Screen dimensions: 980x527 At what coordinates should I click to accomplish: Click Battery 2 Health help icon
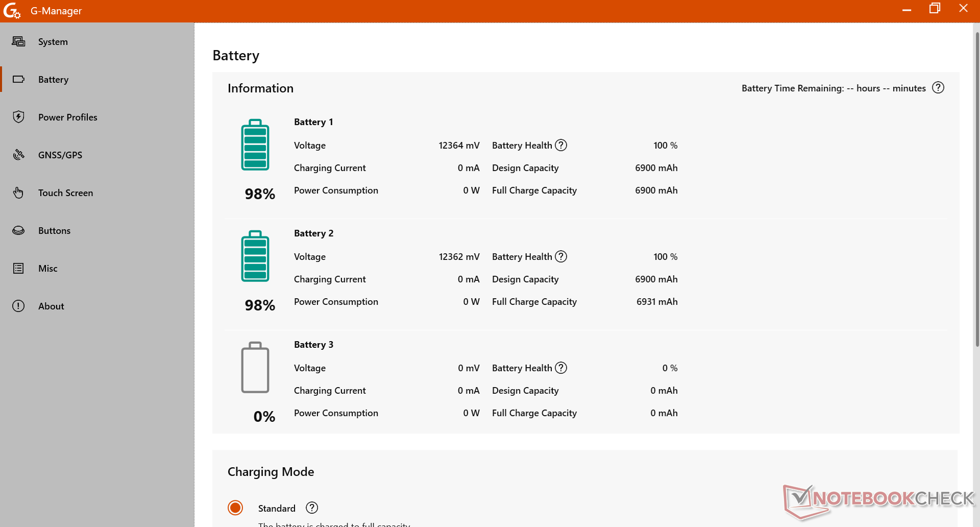pyautogui.click(x=561, y=257)
